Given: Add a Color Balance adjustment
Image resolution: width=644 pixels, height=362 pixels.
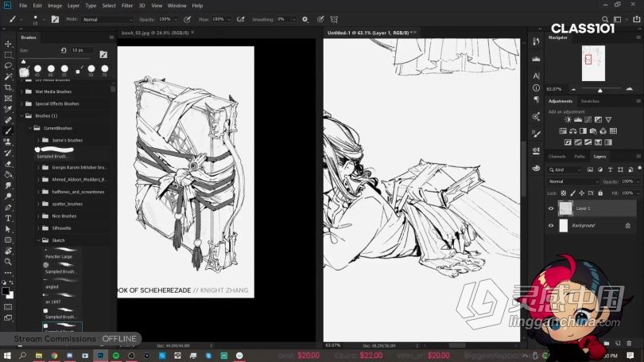Looking at the screenshot, I should (x=573, y=131).
